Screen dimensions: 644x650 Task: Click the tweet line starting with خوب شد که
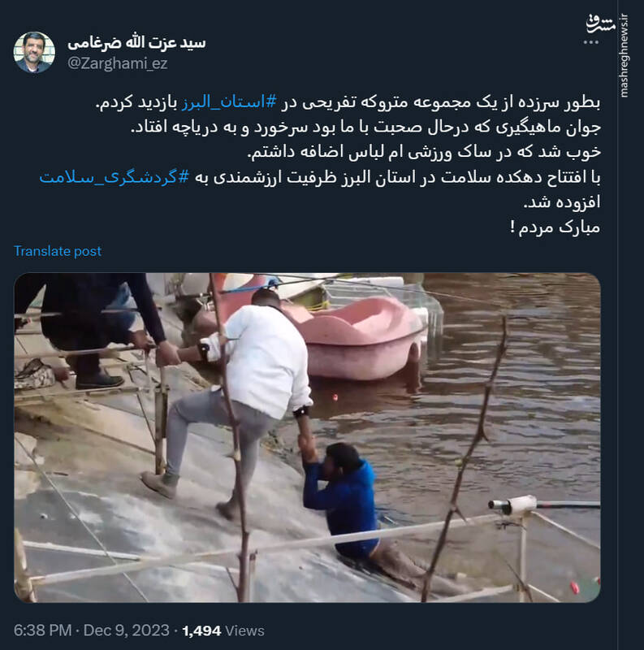(x=424, y=152)
